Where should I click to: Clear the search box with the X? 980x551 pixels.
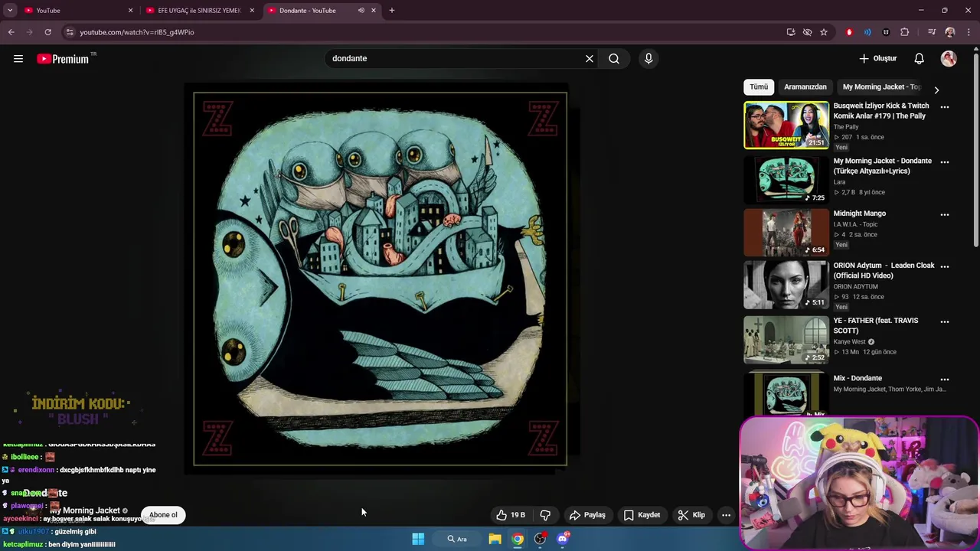pyautogui.click(x=590, y=59)
